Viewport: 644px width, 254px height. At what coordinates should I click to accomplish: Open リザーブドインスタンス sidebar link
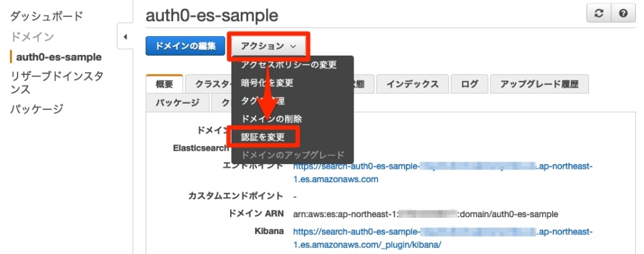[x=56, y=82]
